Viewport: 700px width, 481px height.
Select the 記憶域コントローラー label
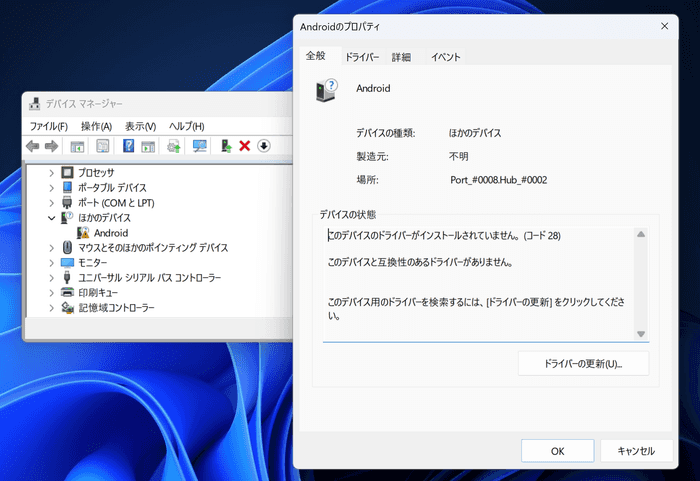pyautogui.click(x=116, y=308)
